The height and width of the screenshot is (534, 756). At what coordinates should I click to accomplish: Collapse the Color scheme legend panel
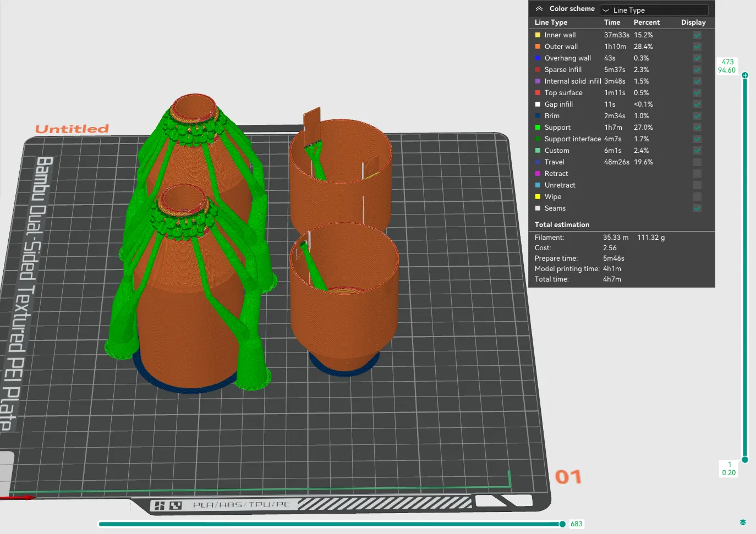(539, 9)
